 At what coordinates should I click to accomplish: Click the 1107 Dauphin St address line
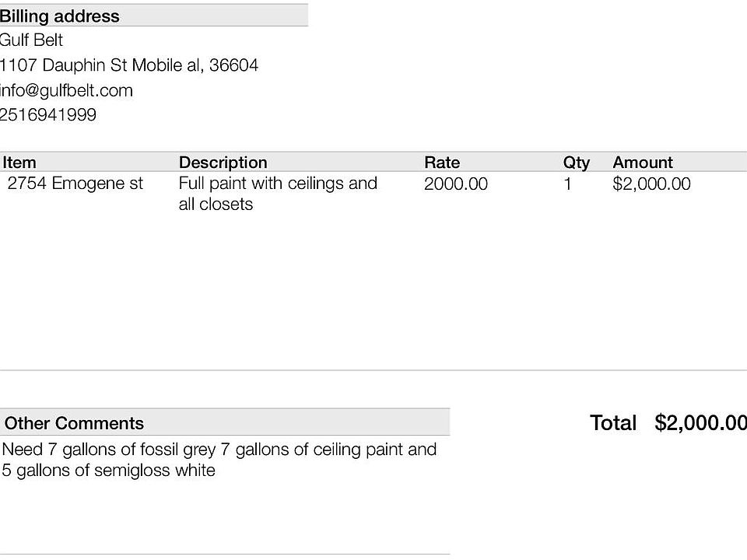pos(129,65)
